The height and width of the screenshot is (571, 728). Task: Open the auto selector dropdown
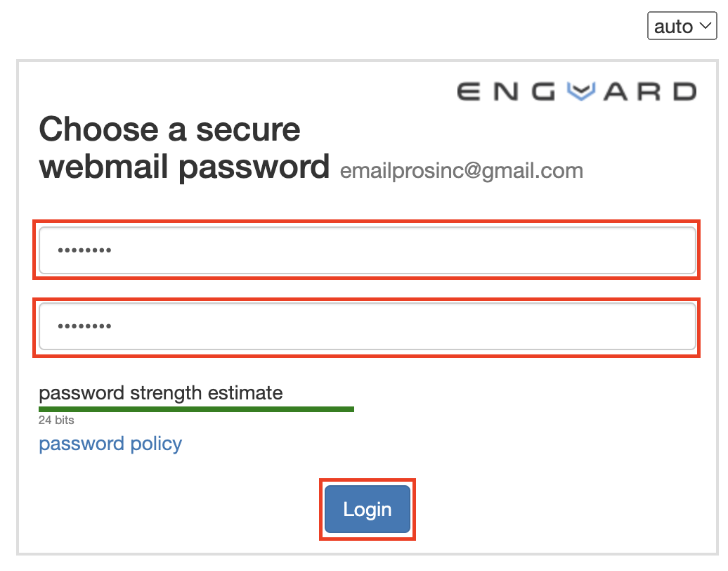[x=682, y=26]
